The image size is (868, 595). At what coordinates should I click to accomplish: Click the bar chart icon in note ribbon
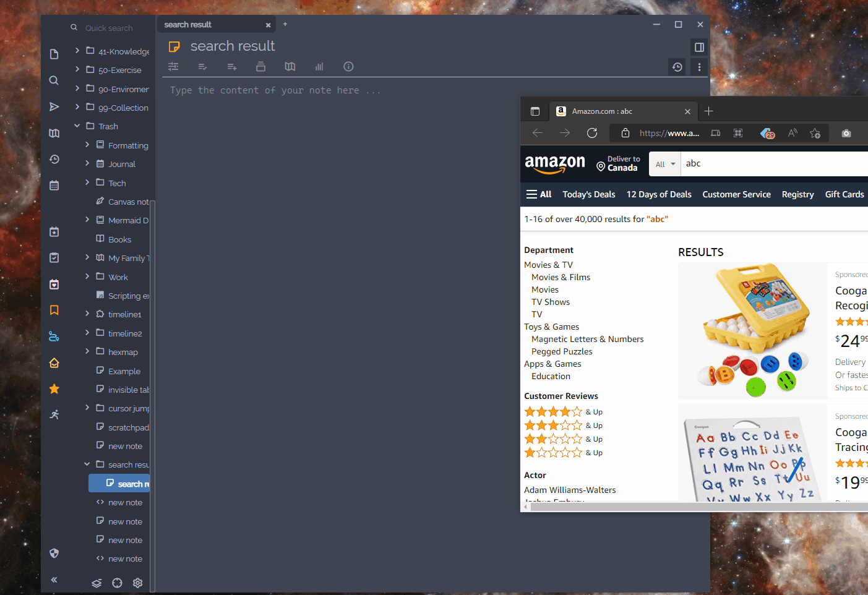319,66
